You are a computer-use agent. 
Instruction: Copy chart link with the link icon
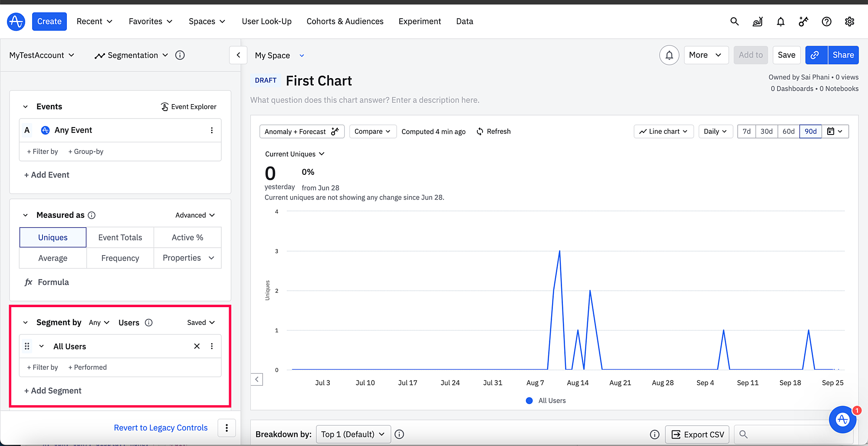pos(816,55)
